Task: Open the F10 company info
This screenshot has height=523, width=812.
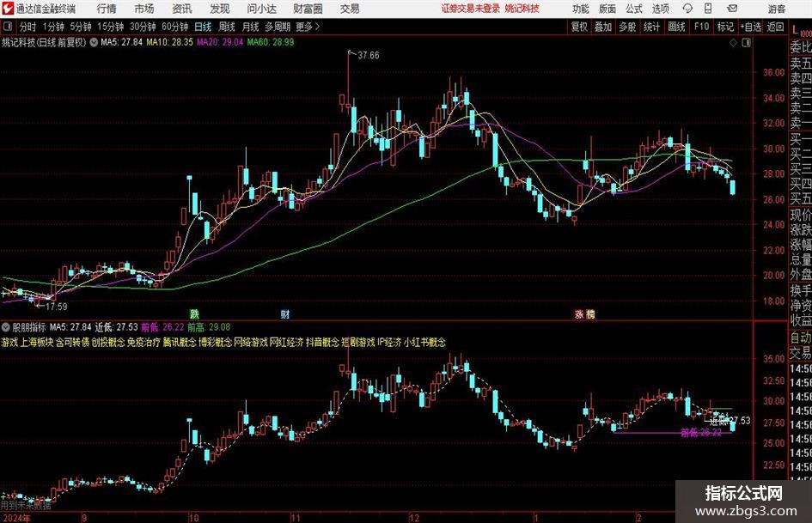Action: 701,27
